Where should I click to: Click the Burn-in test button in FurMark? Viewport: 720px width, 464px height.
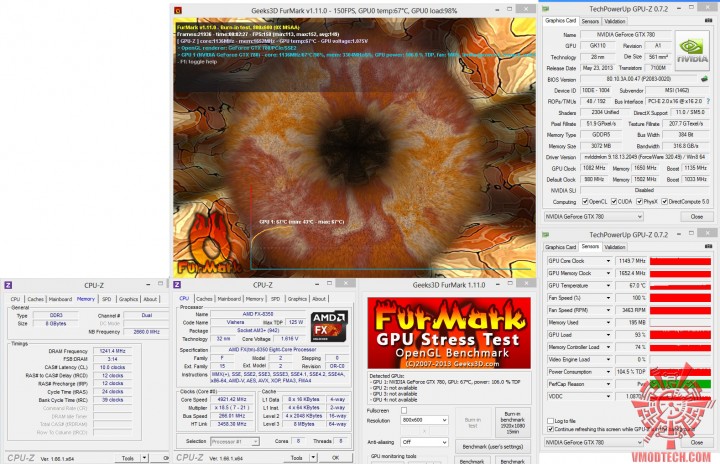coord(473,423)
